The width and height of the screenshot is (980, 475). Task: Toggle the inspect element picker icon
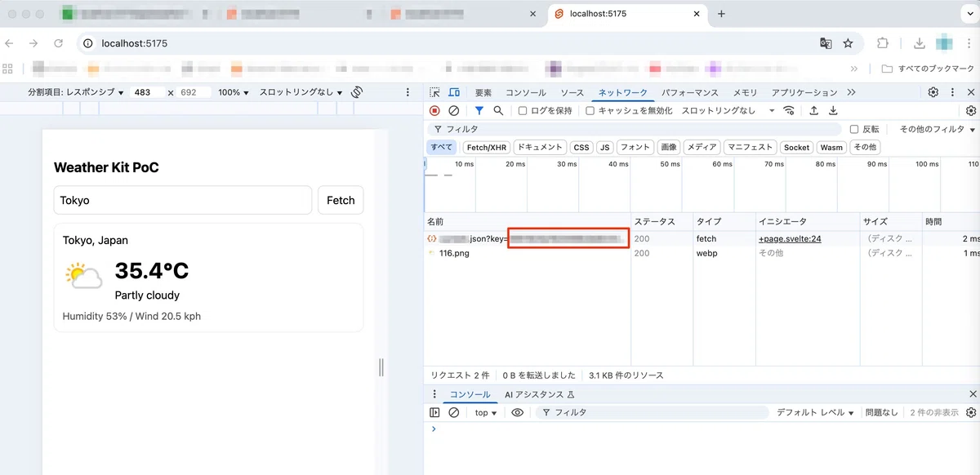[x=435, y=92]
